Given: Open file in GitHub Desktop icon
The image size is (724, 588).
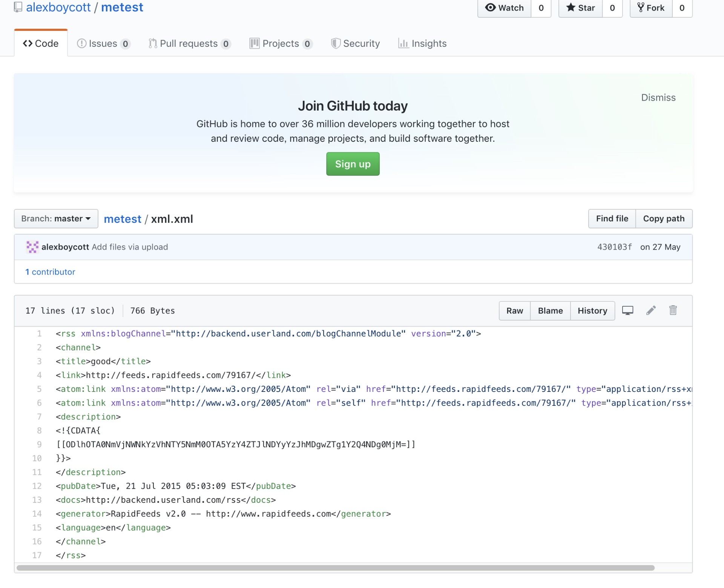Looking at the screenshot, I should (627, 310).
